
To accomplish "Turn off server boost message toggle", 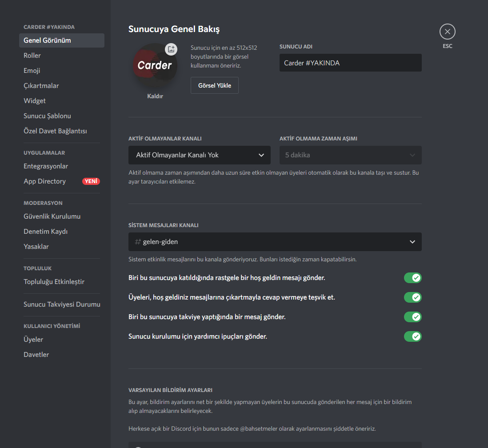I will pyautogui.click(x=413, y=317).
